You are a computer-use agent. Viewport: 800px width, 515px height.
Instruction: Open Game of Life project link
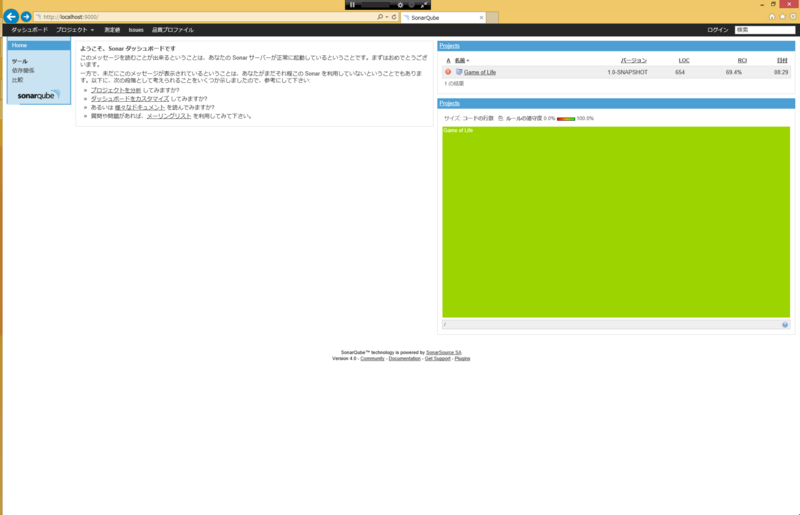[x=480, y=72]
